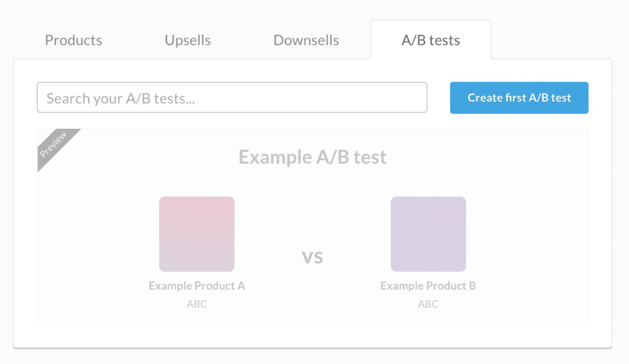The height and width of the screenshot is (364, 629).
Task: Click the ABC text under Product B
Action: [x=428, y=304]
